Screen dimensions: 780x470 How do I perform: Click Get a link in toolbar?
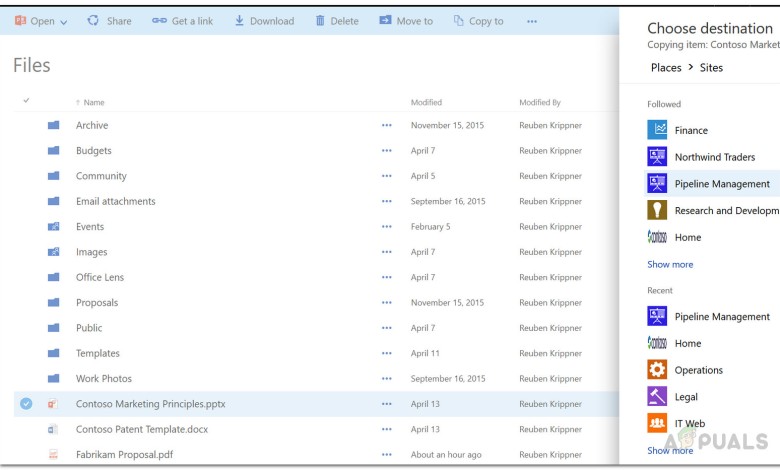183,21
